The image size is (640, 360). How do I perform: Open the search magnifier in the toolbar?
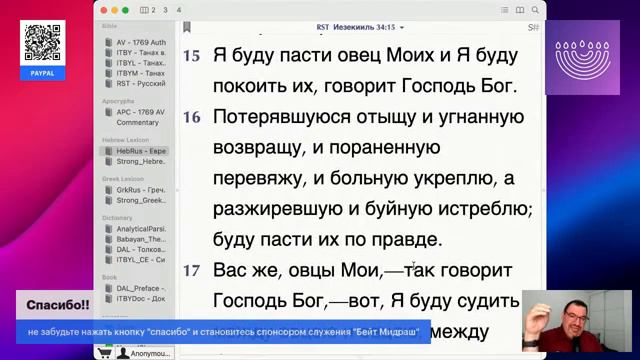pyautogui.click(x=535, y=10)
